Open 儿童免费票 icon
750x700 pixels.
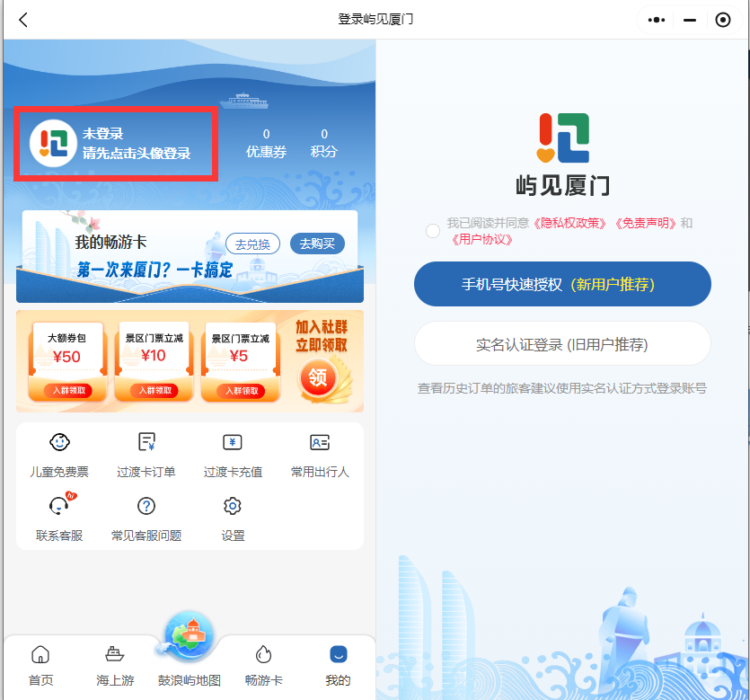pyautogui.click(x=59, y=441)
